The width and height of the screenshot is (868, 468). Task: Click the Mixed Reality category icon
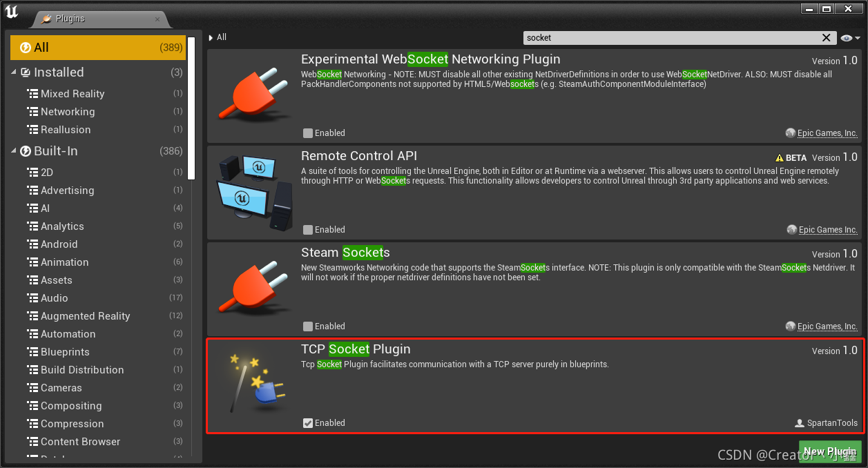pos(32,93)
